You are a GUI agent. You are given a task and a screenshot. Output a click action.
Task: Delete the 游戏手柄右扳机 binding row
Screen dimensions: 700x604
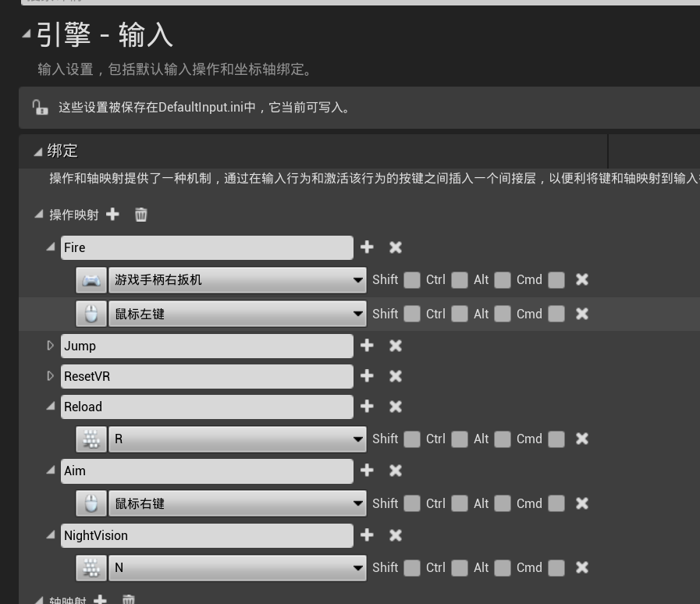(x=582, y=279)
